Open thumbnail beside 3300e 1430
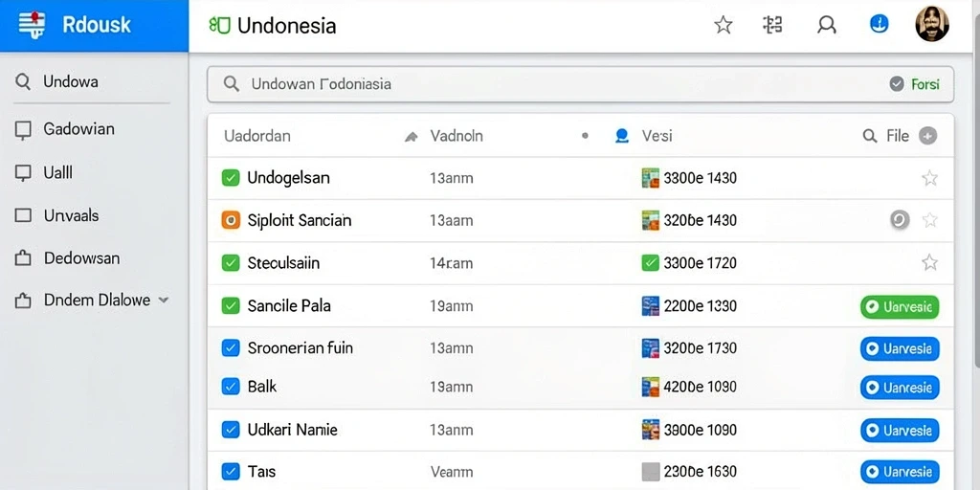Image resolution: width=980 pixels, height=490 pixels. tap(651, 178)
